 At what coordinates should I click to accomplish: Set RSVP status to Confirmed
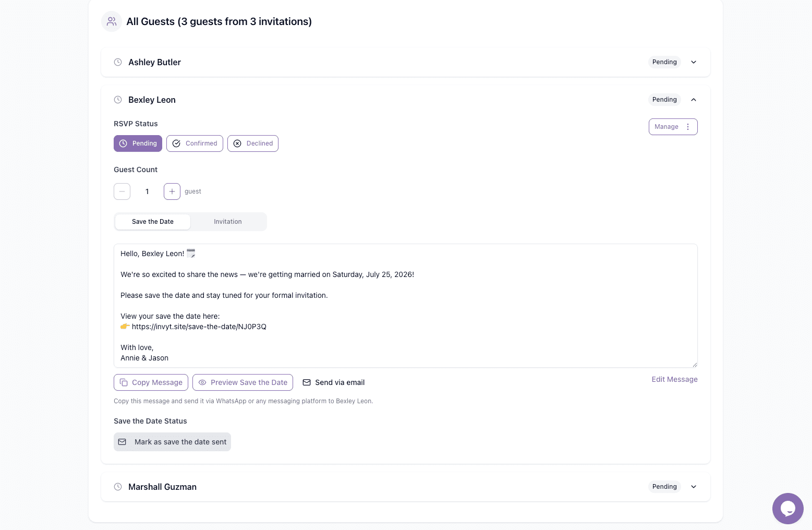point(195,143)
